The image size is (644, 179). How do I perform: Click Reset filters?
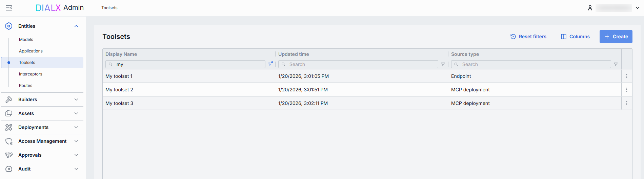[528, 37]
